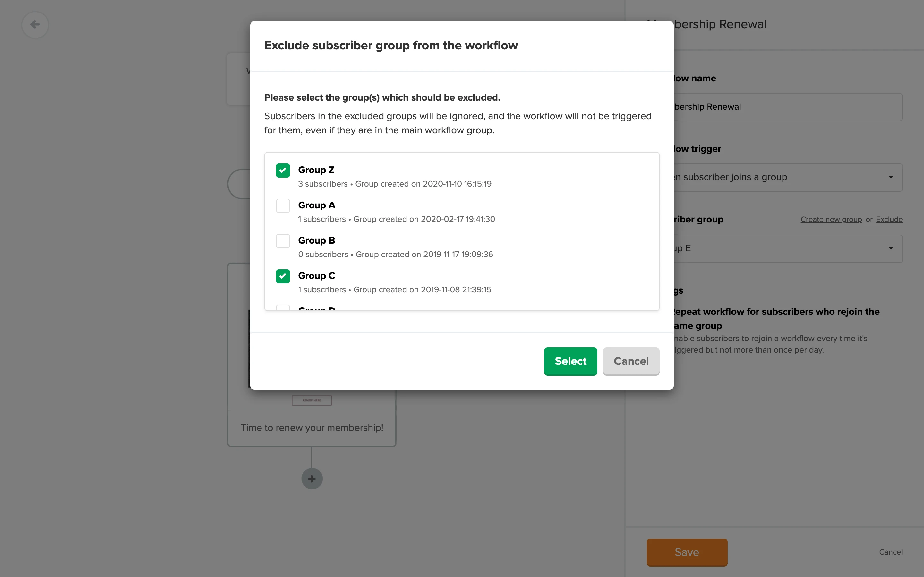This screenshot has width=924, height=577.
Task: Click the renewal email step caption
Action: pyautogui.click(x=312, y=428)
